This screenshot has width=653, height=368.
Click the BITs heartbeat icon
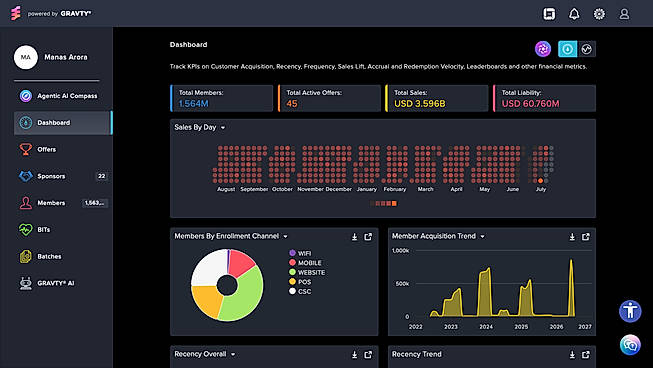tap(25, 229)
